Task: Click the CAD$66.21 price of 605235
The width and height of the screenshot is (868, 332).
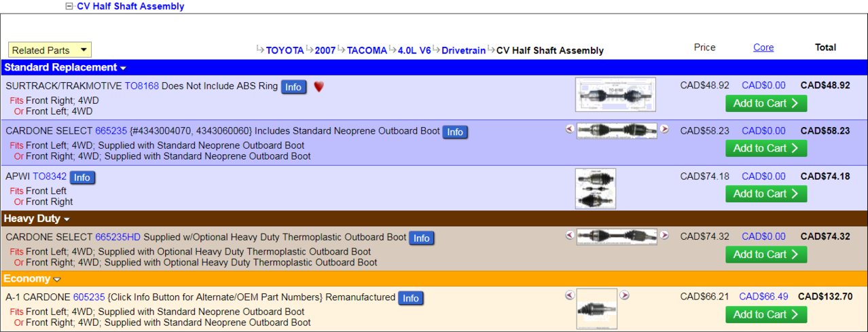Action: coord(705,297)
